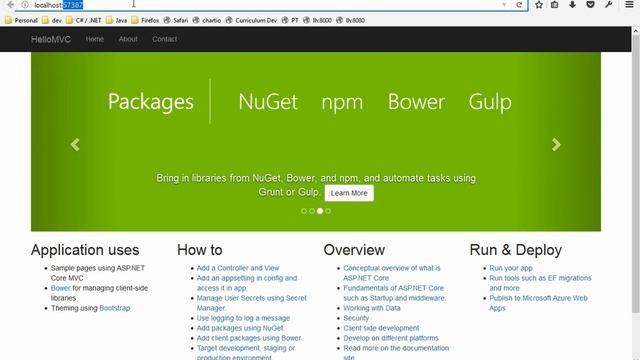
Task: Select the third carousel indicator dot
Action: pos(320,211)
